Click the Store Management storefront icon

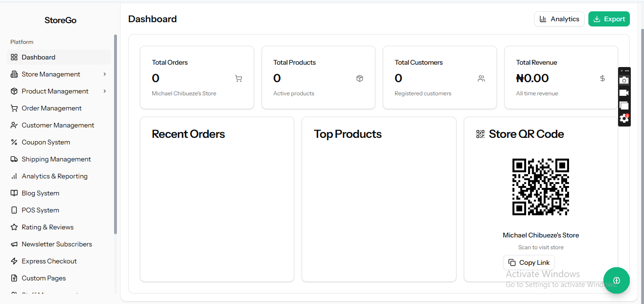click(x=14, y=74)
